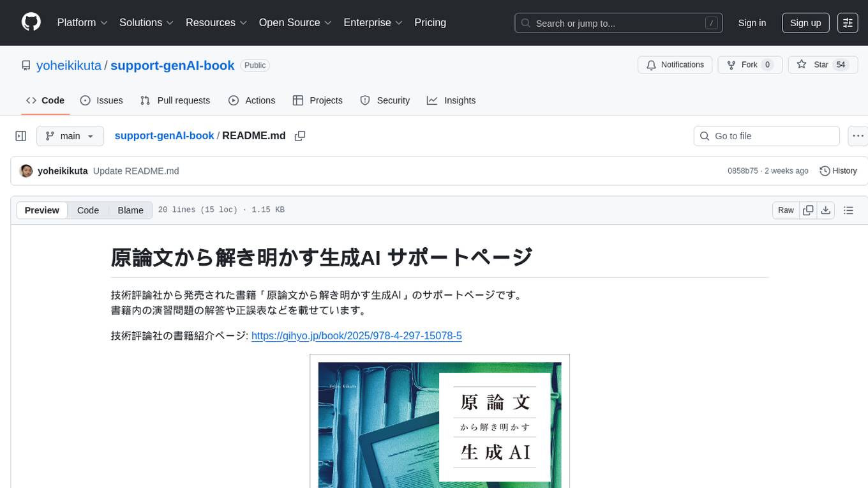
Task: Expand the Platform menu
Action: [x=82, y=22]
